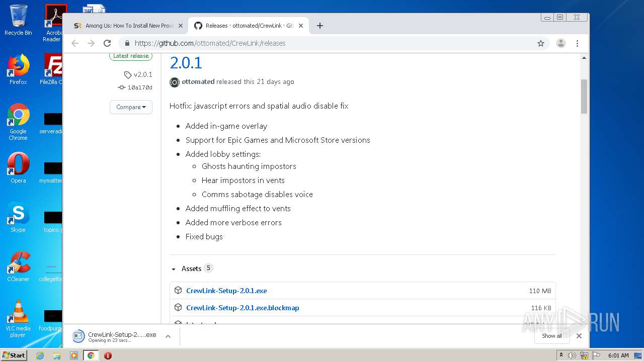Viewport: 644px width, 362px height.
Task: Open the Opera desktop shortcut
Action: 18,168
